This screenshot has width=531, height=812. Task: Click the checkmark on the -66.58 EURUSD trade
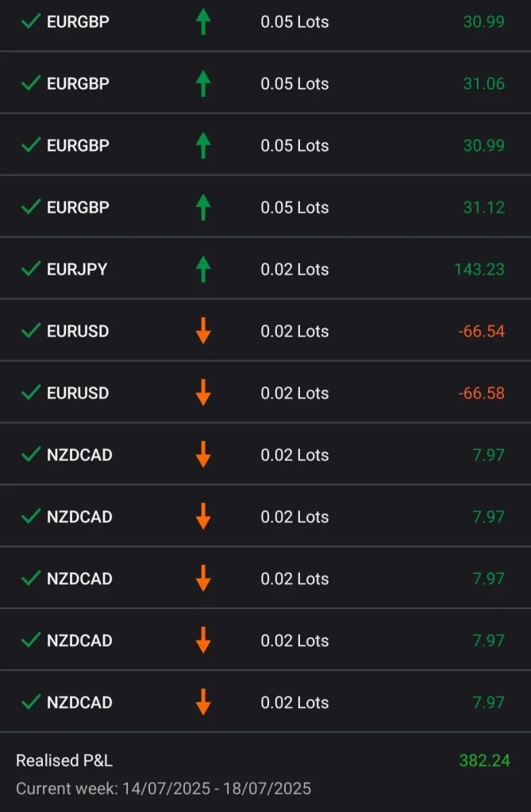[31, 393]
